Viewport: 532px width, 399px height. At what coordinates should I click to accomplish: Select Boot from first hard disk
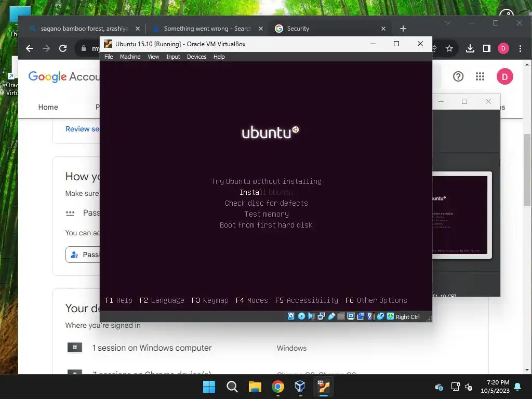point(266,225)
